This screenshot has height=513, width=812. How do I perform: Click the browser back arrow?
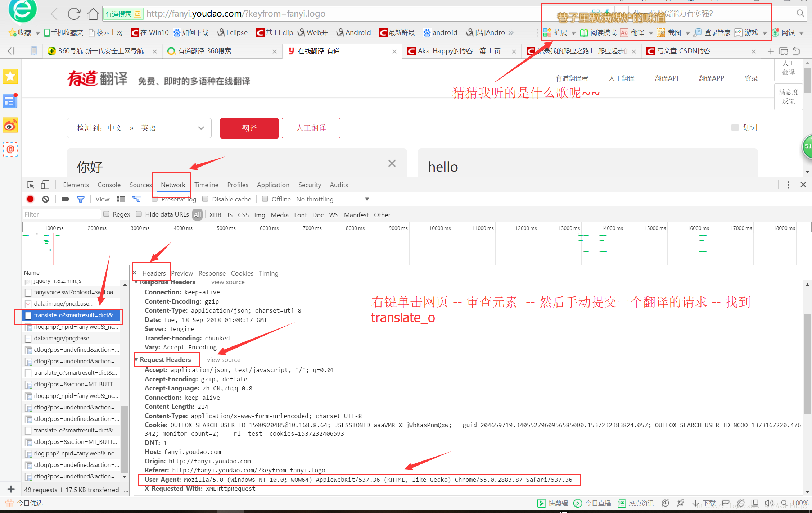(54, 14)
